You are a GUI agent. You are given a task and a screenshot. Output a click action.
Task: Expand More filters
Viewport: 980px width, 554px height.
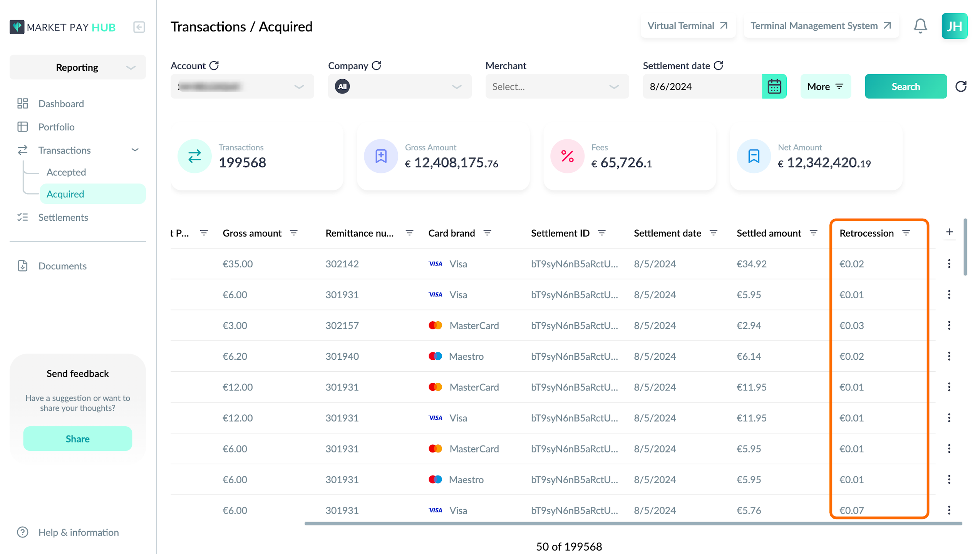[825, 86]
